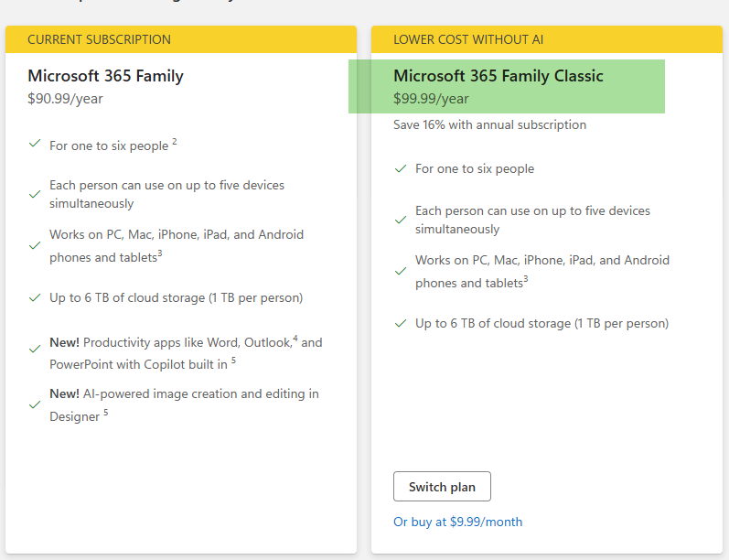The height and width of the screenshot is (560, 729).
Task: Click 'Save 16% with annual subscription' text
Action: click(x=489, y=124)
